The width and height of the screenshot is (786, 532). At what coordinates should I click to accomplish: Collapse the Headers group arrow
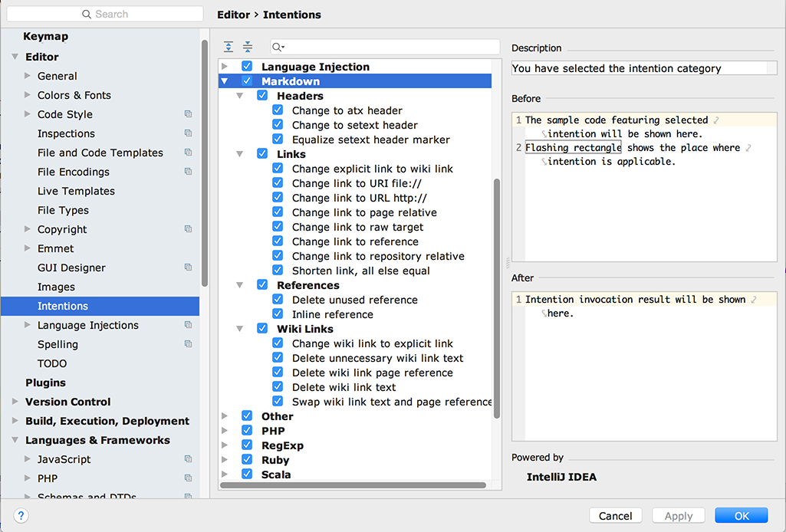[240, 96]
